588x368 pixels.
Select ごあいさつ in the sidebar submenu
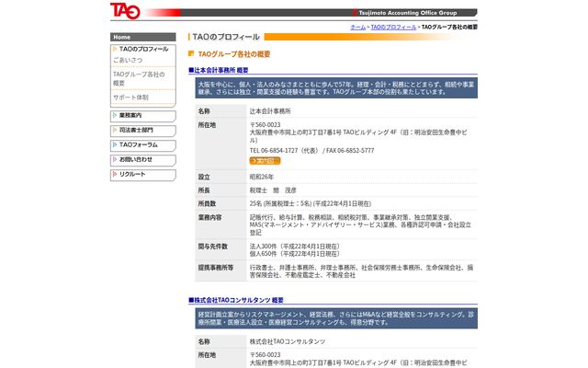128,60
